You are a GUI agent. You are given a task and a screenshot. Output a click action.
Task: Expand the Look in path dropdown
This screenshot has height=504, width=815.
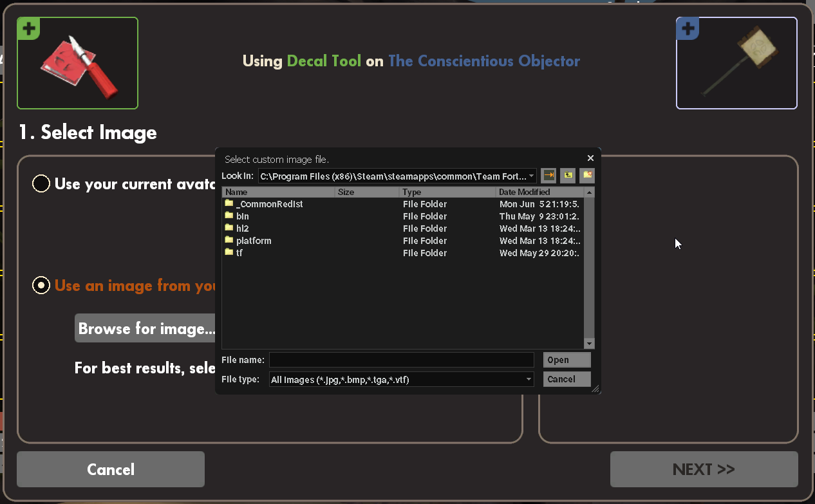(532, 176)
